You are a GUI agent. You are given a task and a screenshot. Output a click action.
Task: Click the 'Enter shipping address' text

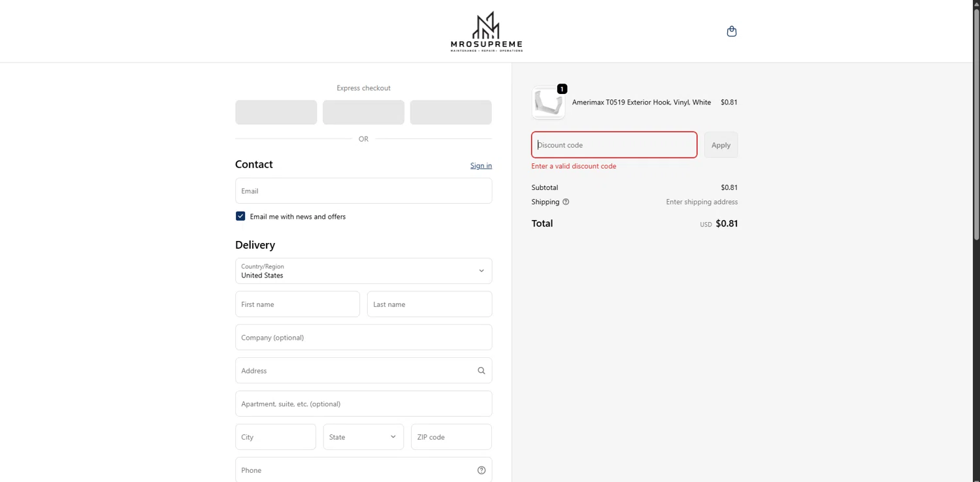pos(702,202)
